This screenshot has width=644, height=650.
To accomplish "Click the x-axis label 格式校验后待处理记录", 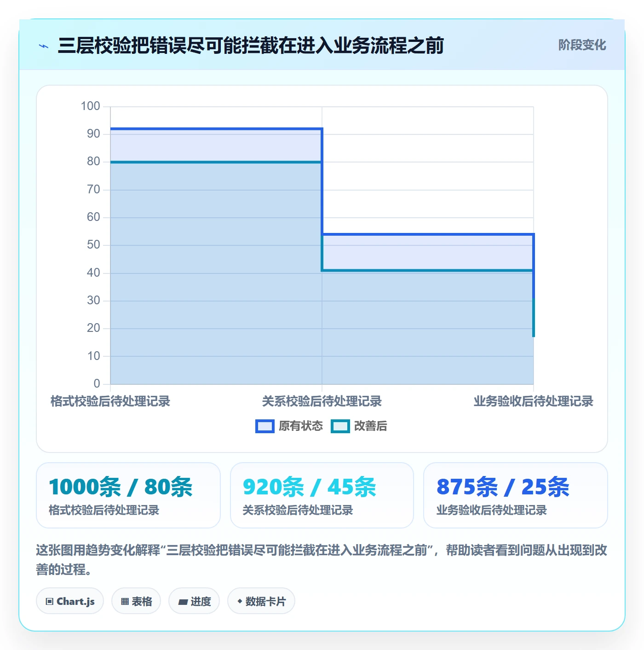I will click(x=110, y=401).
